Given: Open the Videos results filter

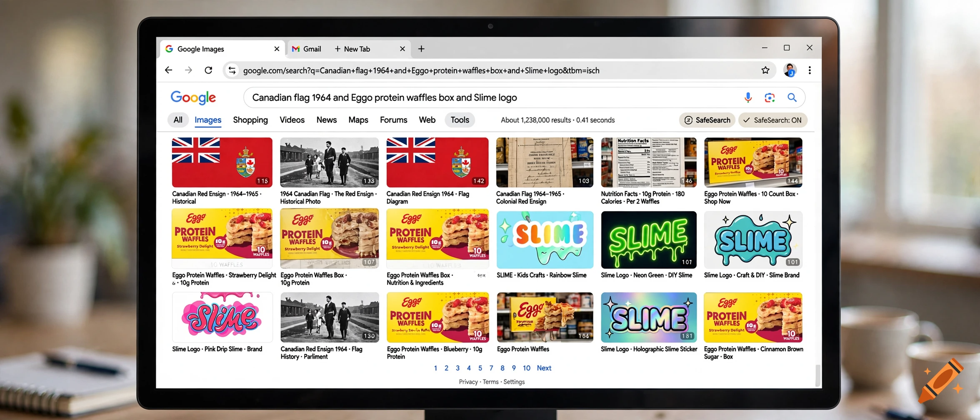Looking at the screenshot, I should tap(292, 120).
